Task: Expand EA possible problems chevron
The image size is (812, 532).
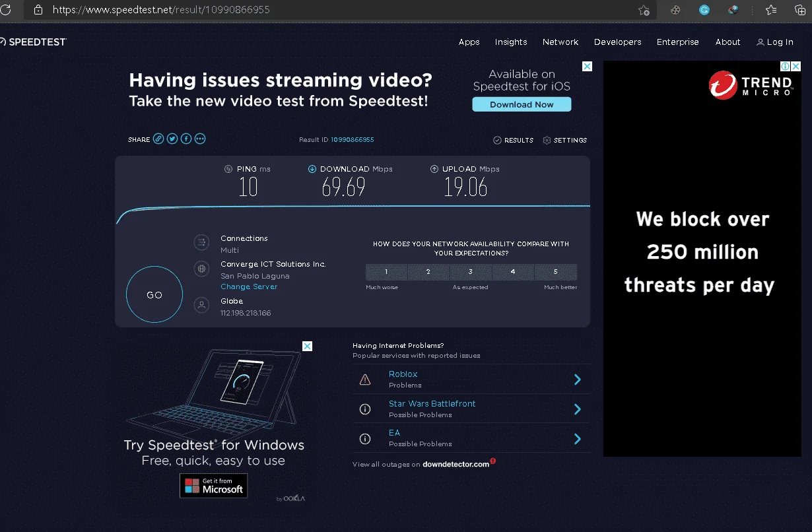Action: [x=577, y=438]
